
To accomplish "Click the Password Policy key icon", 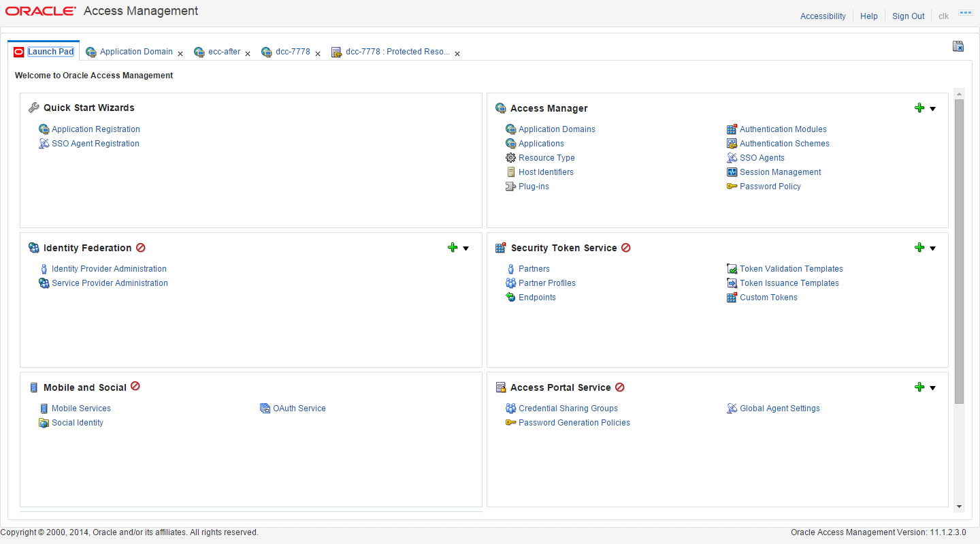I will [x=732, y=187].
